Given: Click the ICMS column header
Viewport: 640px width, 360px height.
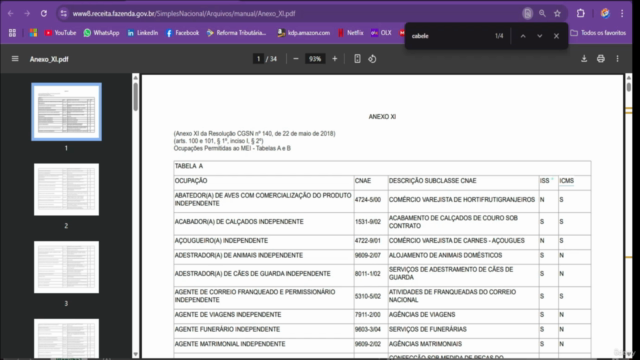Looking at the screenshot, I should [567, 181].
